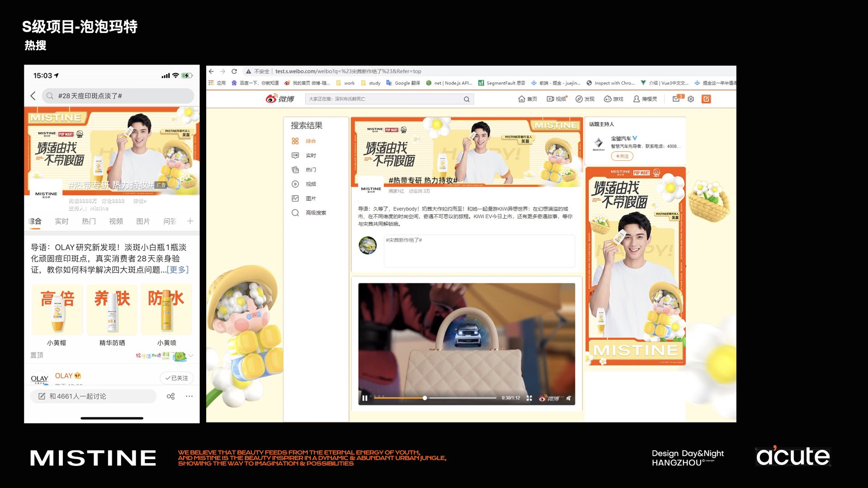
Task: Pause the video playback
Action: point(365,398)
